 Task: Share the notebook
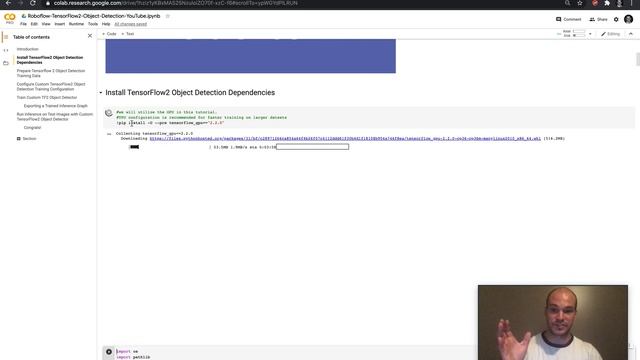pos(598,19)
